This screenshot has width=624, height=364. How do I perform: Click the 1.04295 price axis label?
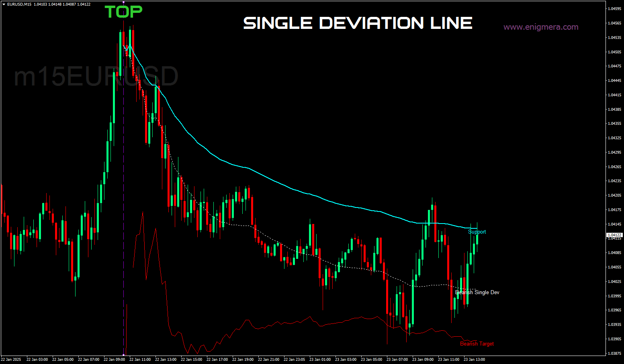(615, 153)
